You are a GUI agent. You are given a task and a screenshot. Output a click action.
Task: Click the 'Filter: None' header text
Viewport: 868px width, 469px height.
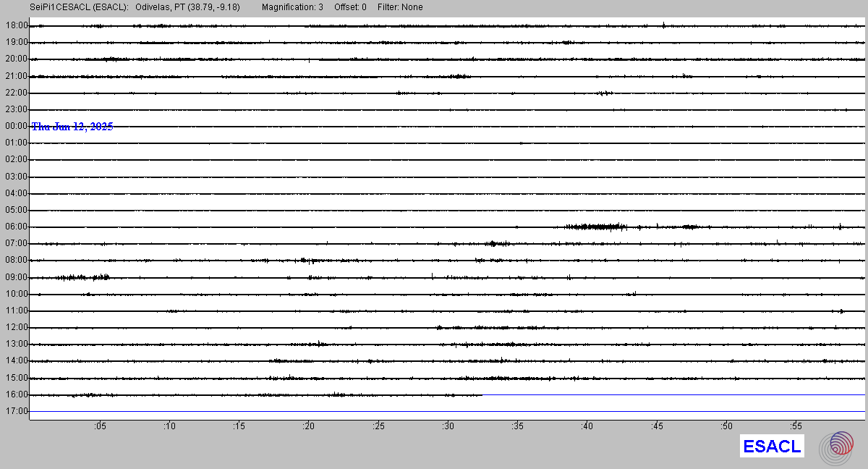(401, 7)
